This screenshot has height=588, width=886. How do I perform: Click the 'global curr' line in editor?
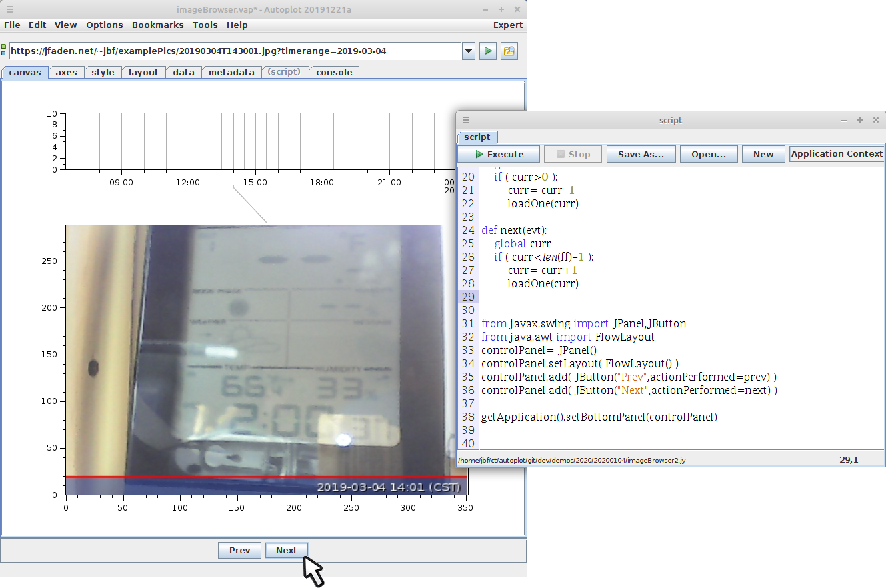pyautogui.click(x=523, y=243)
